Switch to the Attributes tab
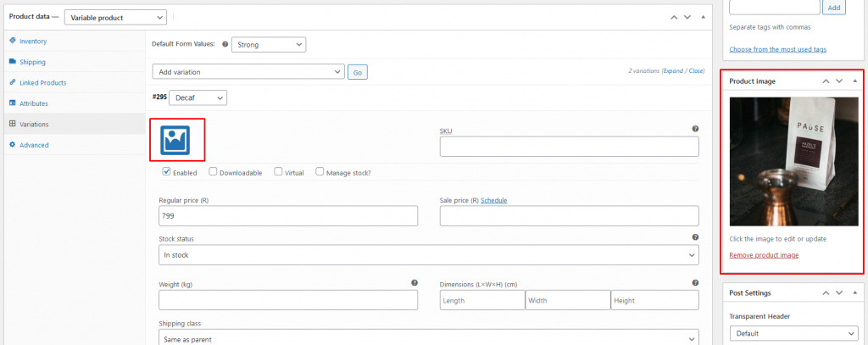The height and width of the screenshot is (345, 868). (34, 103)
